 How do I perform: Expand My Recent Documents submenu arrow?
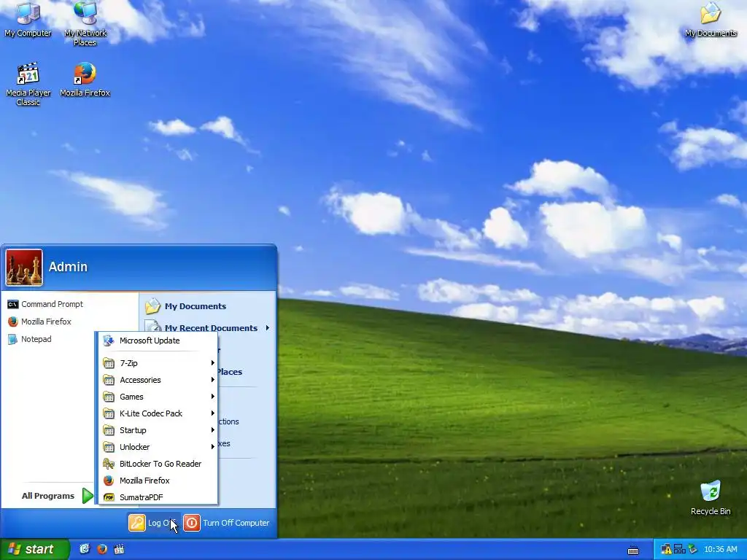point(268,327)
